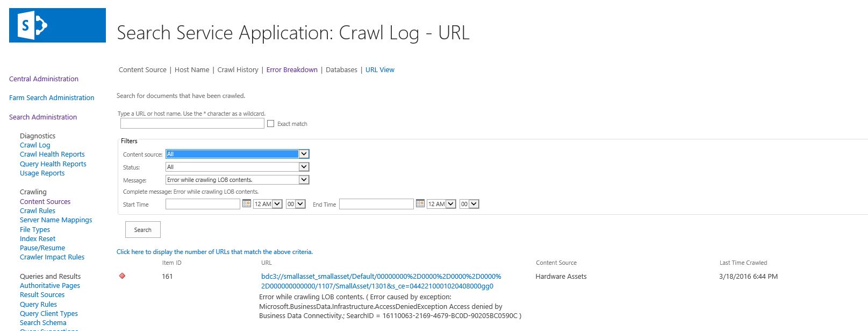Open the Content source dropdown

pos(237,154)
